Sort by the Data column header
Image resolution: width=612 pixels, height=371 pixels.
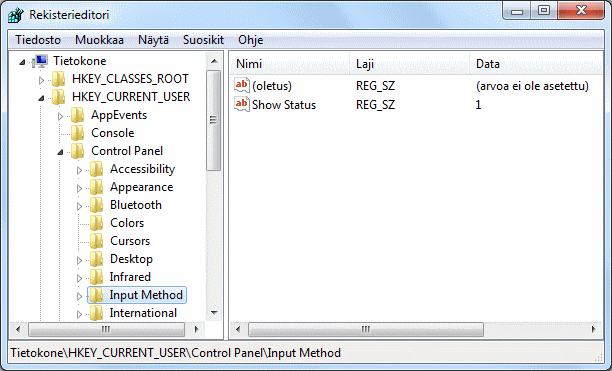(x=537, y=64)
